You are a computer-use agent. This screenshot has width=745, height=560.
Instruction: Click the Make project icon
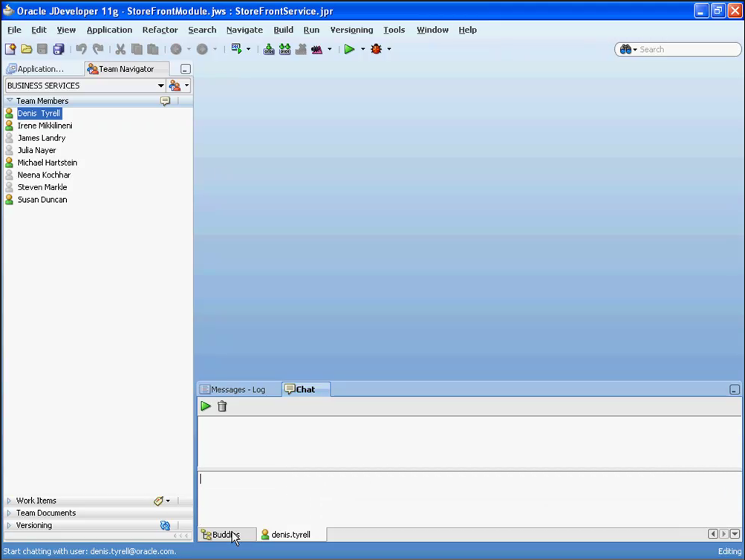point(269,49)
